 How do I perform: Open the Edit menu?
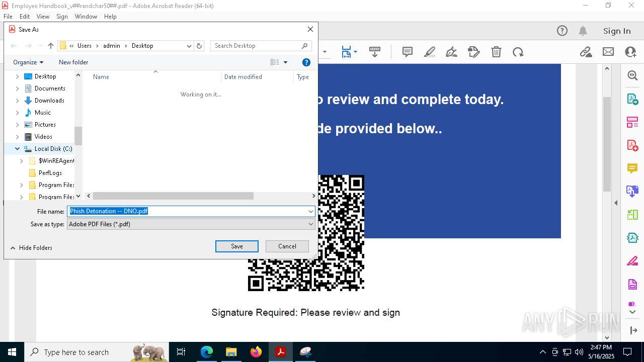[x=25, y=17]
